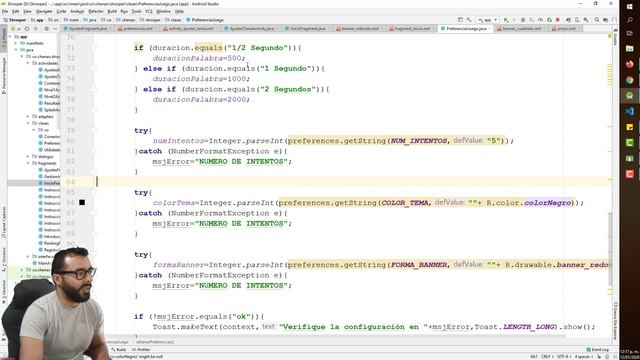Click the SDK manager icon in toolbar
This screenshot has height=360, width=640.
pyautogui.click(x=586, y=20)
